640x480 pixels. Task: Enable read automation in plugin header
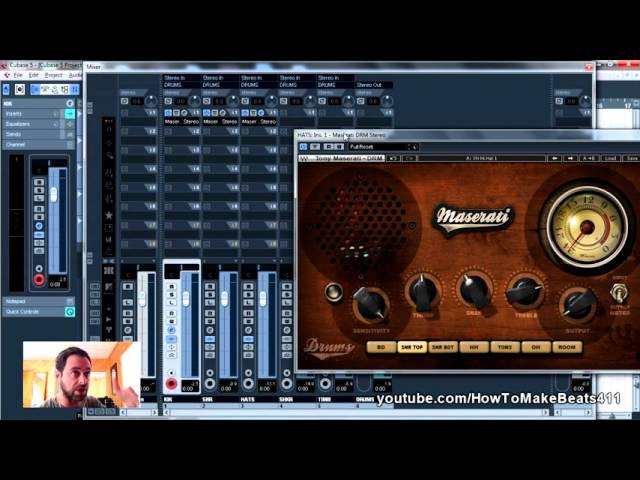click(x=329, y=147)
